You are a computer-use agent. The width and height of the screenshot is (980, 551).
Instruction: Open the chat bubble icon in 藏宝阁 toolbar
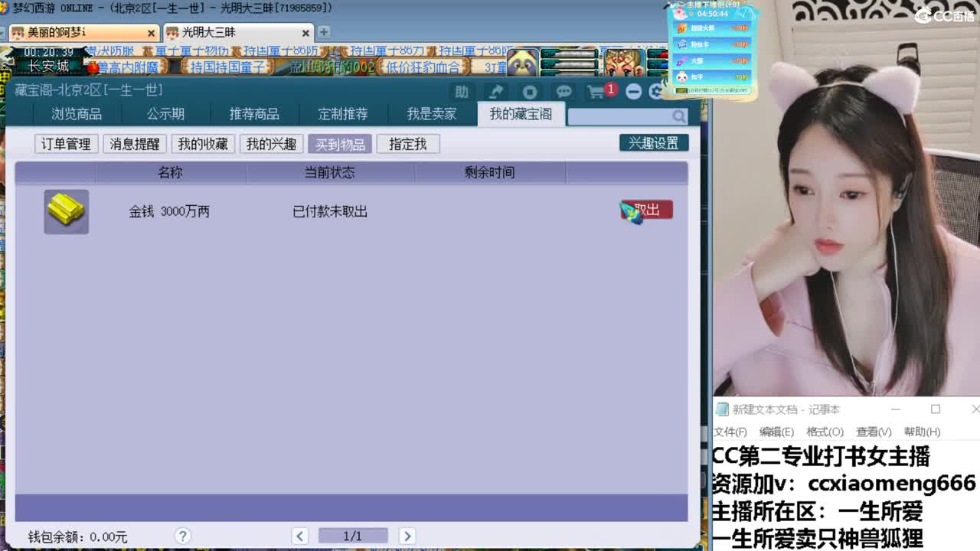[564, 92]
